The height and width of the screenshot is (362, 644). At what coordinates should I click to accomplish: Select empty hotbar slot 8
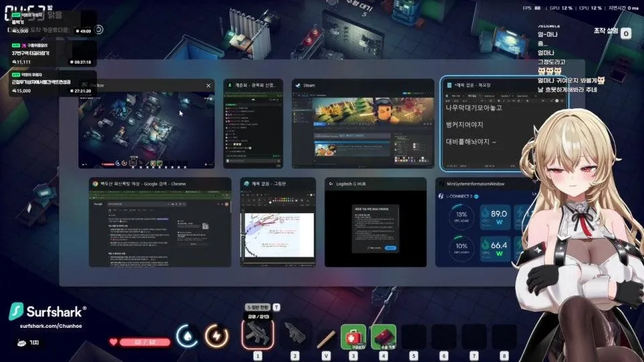tap(504, 337)
